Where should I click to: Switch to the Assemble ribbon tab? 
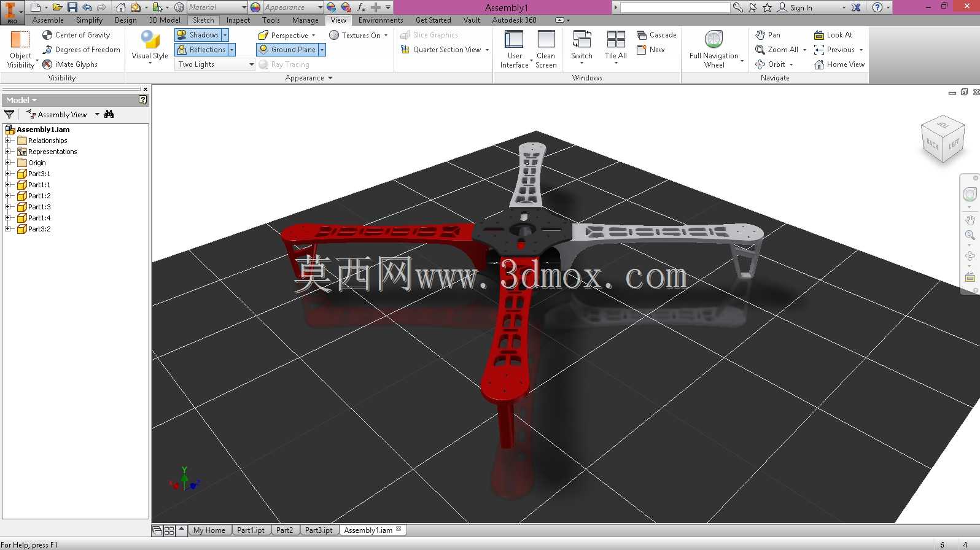coord(48,20)
